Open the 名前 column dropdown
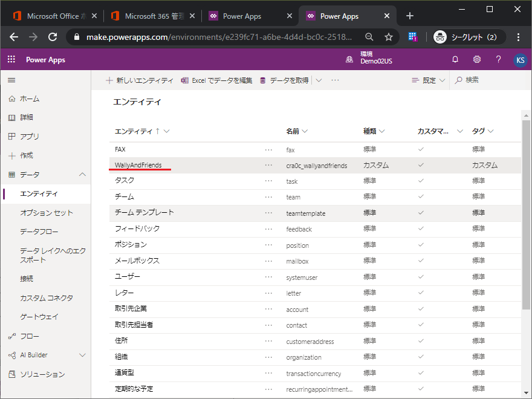 pyautogui.click(x=305, y=131)
